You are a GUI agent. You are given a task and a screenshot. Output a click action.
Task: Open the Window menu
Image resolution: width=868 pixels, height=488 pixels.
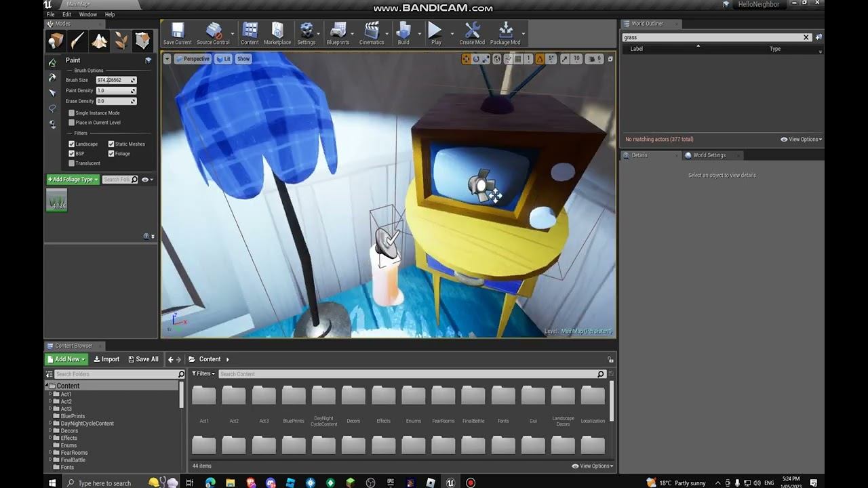88,14
